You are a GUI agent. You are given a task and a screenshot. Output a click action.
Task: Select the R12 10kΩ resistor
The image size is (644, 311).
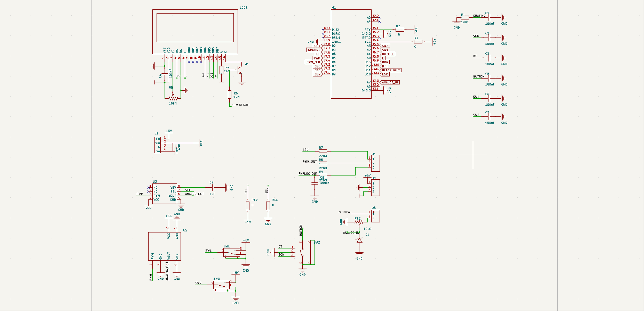pyautogui.click(x=359, y=222)
